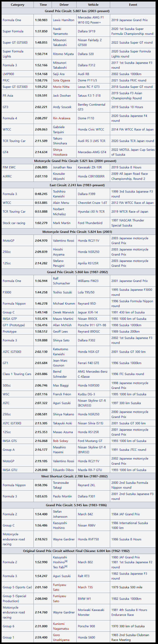Follow the 2019 Japanese Grand Prix event link
Viewport: 158px width, 644px height.
tap(129, 20)
